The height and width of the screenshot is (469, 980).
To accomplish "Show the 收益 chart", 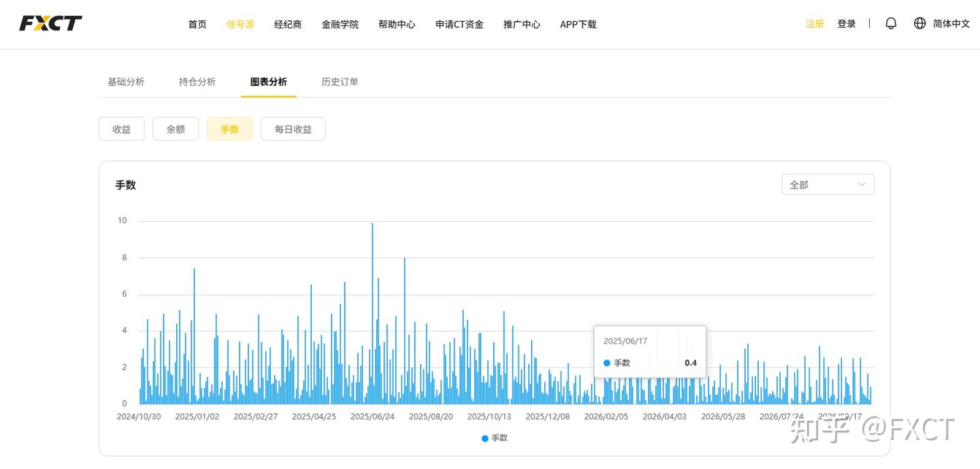I will pos(121,129).
